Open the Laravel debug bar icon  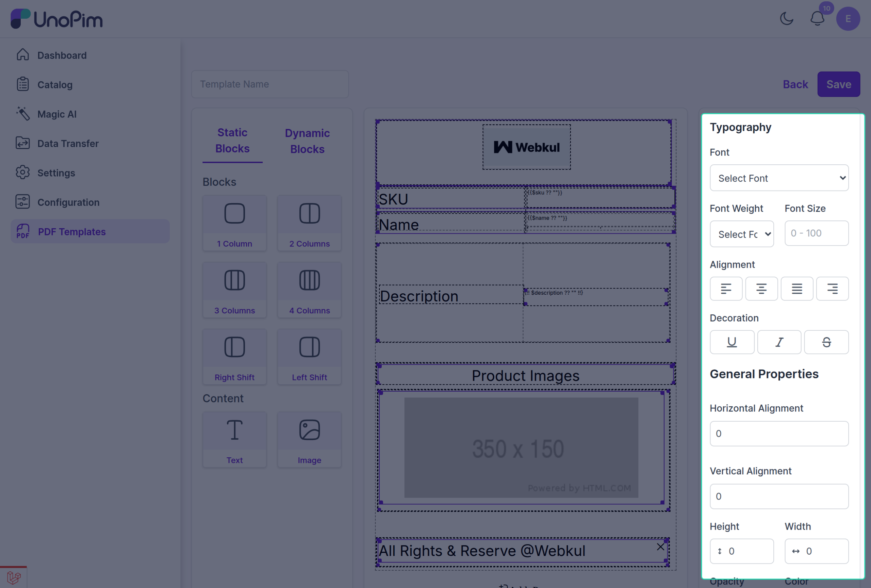(14, 577)
